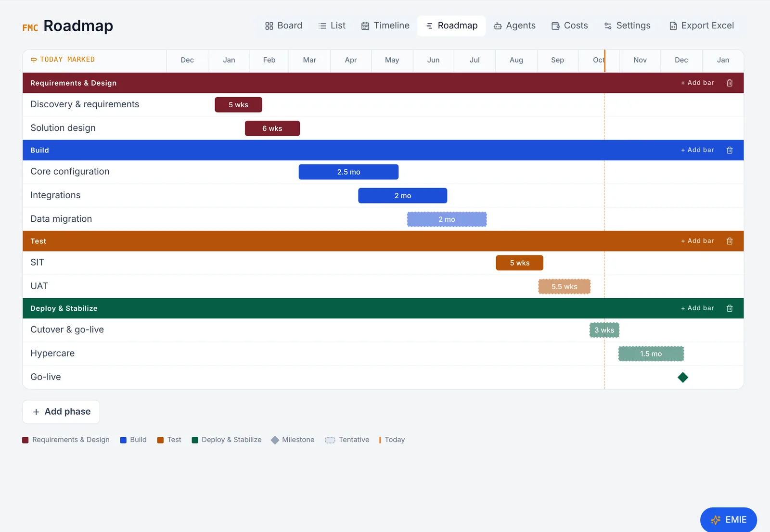Click the Core configuration 2.5 mo bar
Image resolution: width=770 pixels, height=532 pixels.
point(348,172)
